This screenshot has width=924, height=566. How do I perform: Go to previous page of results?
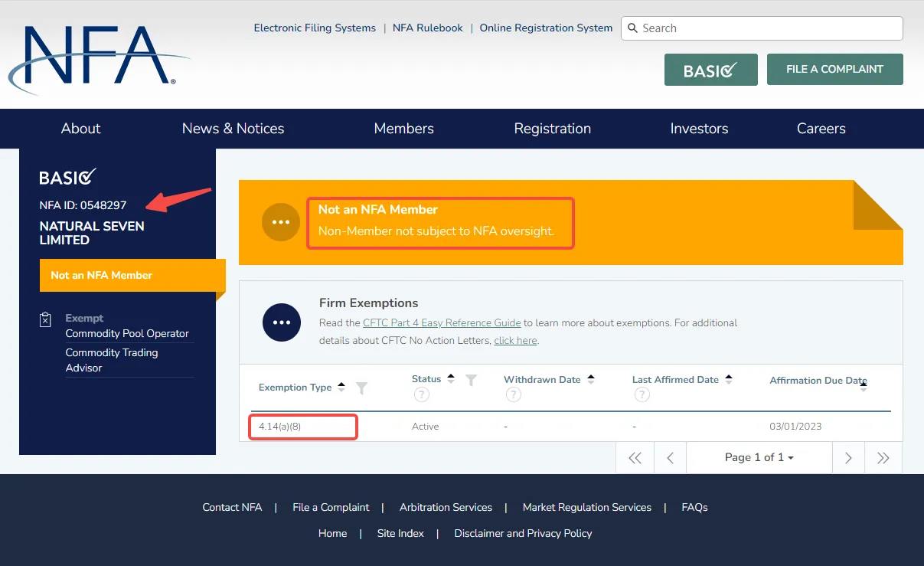[x=670, y=458]
